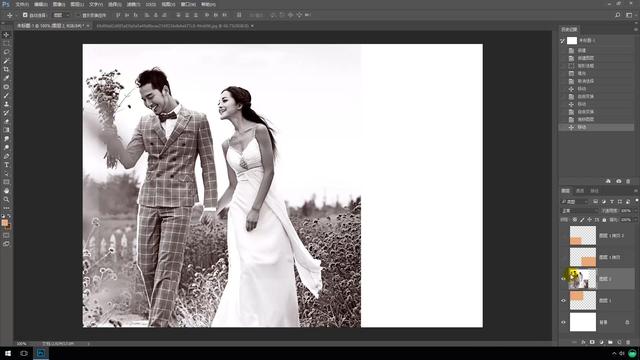Select the Hand tool
The image size is (640, 360).
6,191
